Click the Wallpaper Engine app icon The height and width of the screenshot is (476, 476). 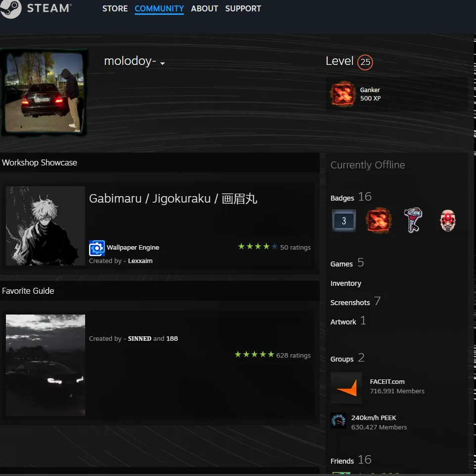97,248
